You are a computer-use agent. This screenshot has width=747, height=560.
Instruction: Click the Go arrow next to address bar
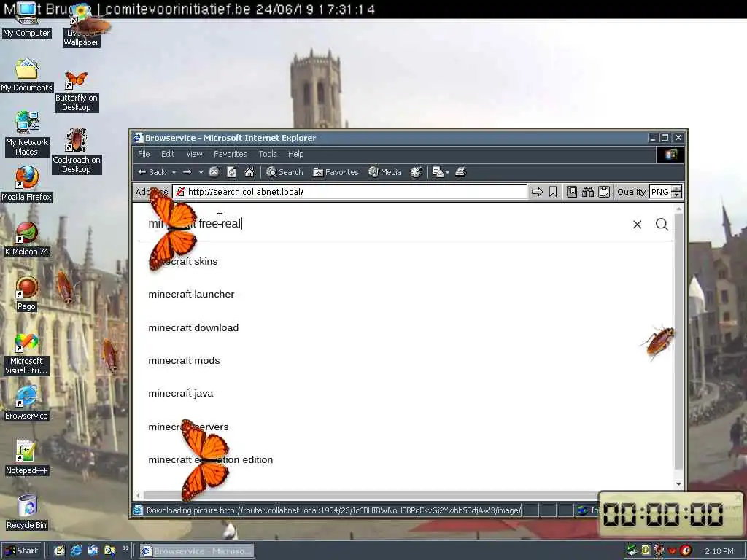pyautogui.click(x=537, y=192)
